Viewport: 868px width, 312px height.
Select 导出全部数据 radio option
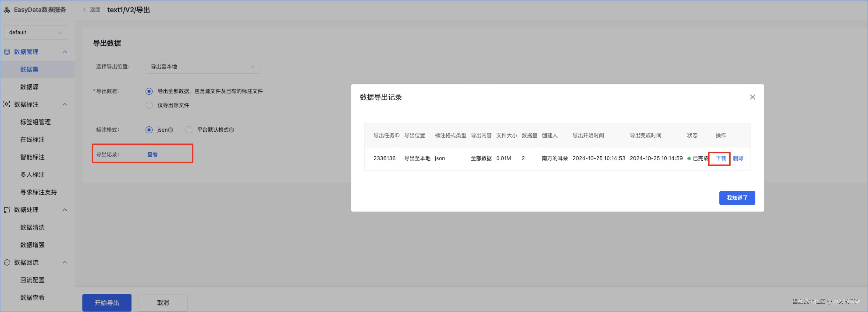point(149,91)
